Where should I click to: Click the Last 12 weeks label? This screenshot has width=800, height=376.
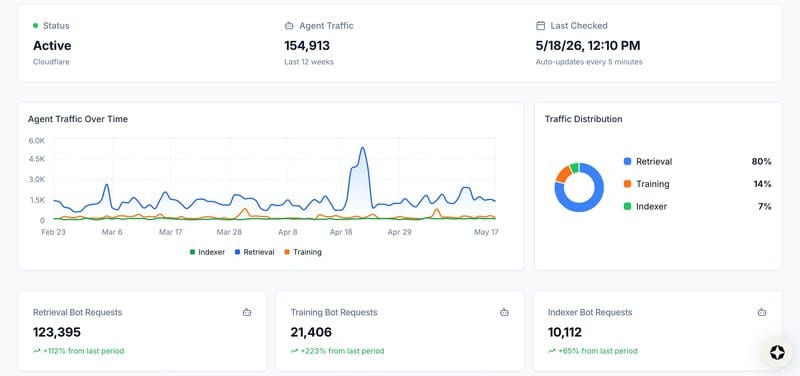[309, 62]
